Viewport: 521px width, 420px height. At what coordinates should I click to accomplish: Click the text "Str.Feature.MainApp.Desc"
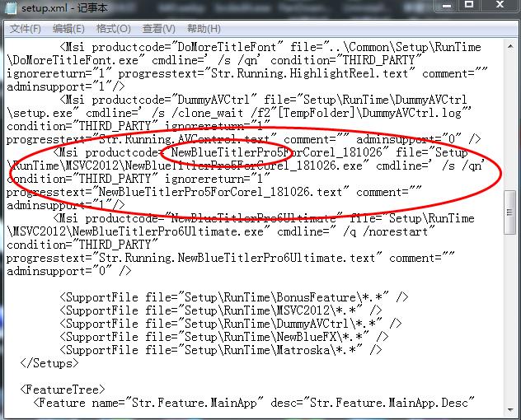[389, 403]
